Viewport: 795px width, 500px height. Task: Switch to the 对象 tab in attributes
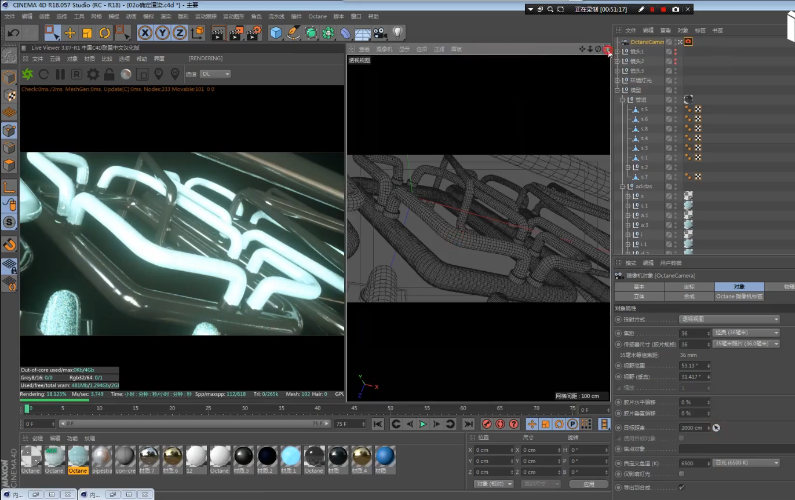tap(740, 286)
